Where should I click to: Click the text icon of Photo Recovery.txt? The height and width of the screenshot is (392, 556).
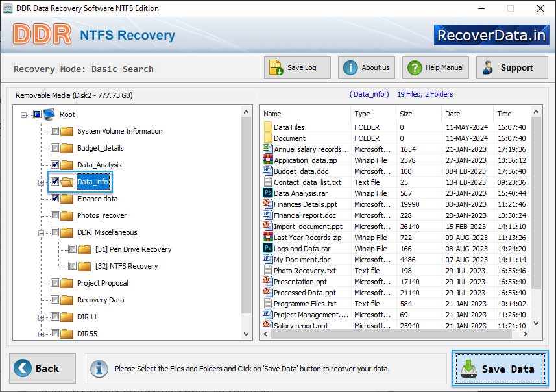268,270
